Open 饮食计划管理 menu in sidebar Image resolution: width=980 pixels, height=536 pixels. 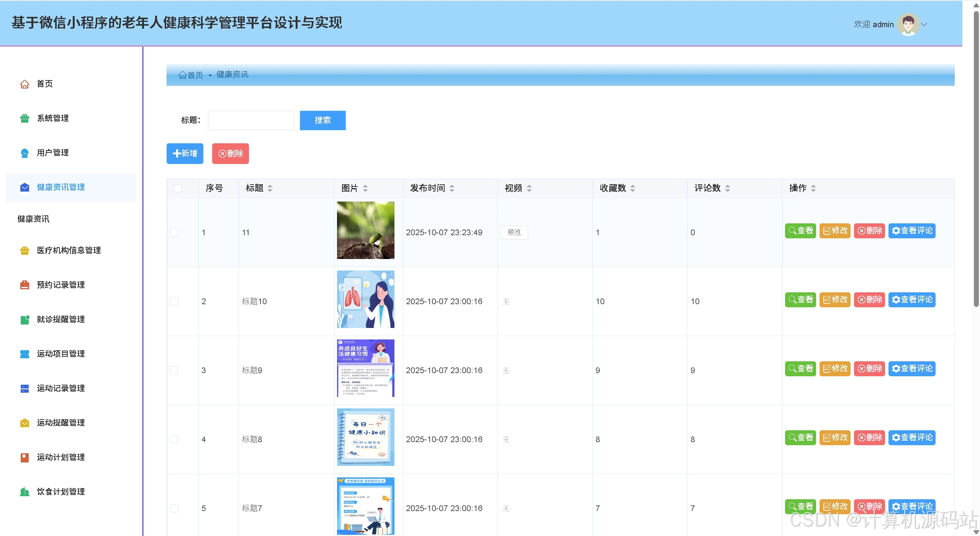pos(71,492)
